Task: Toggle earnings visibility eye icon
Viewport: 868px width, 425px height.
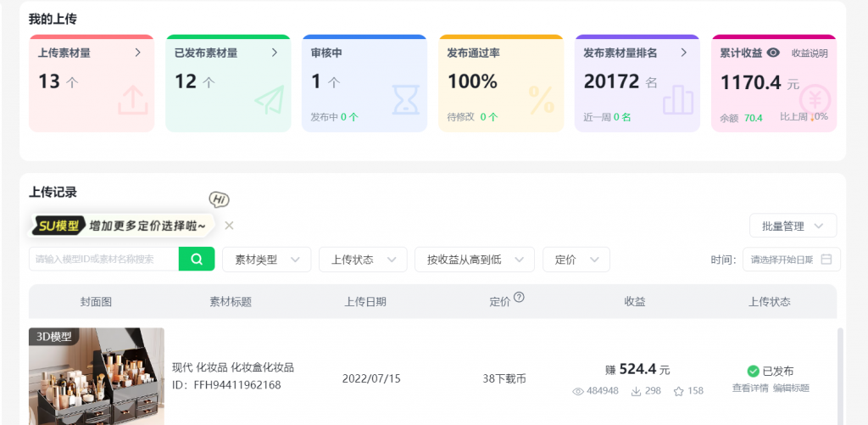Action: tap(773, 53)
